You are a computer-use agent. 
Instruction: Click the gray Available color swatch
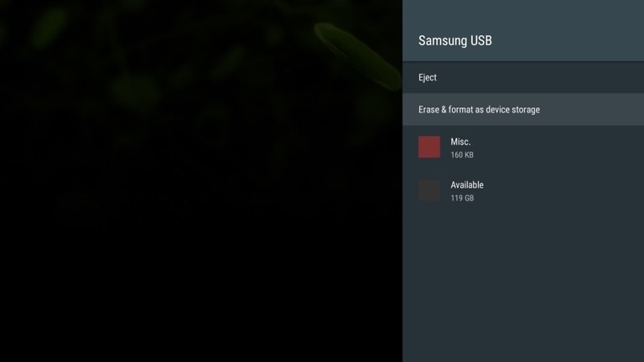click(x=429, y=190)
